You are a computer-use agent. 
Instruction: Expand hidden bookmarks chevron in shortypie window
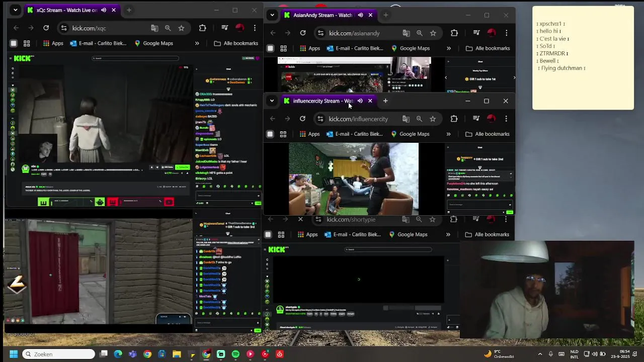click(448, 234)
